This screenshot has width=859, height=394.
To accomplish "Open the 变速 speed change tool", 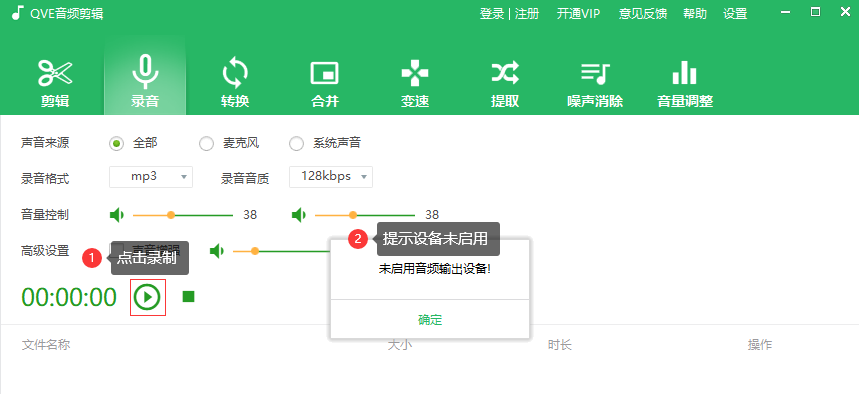I will [x=415, y=83].
